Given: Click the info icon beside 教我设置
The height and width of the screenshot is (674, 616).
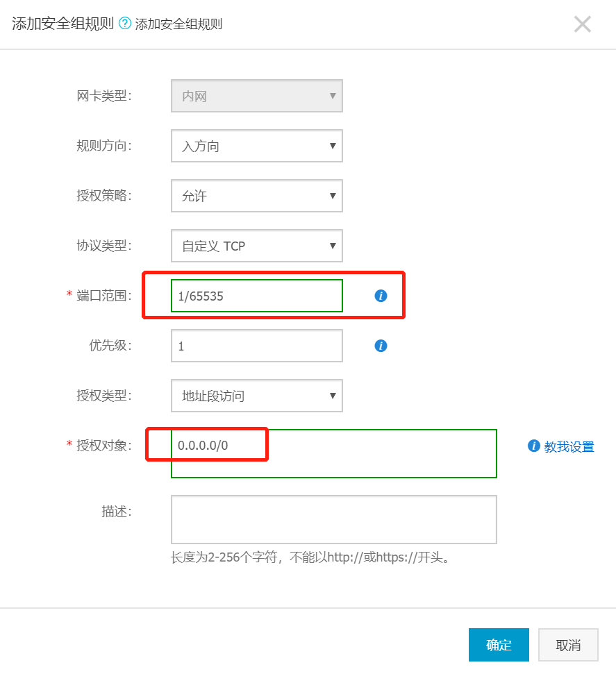Looking at the screenshot, I should tap(534, 446).
